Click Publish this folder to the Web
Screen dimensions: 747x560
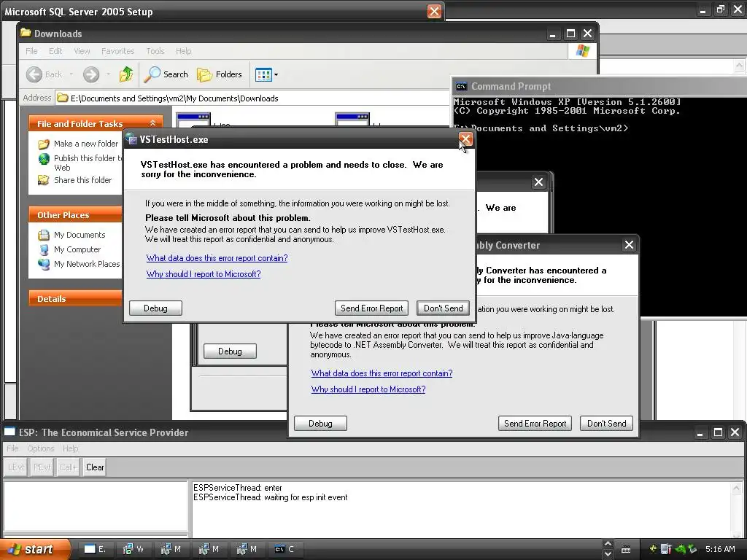coord(80,163)
